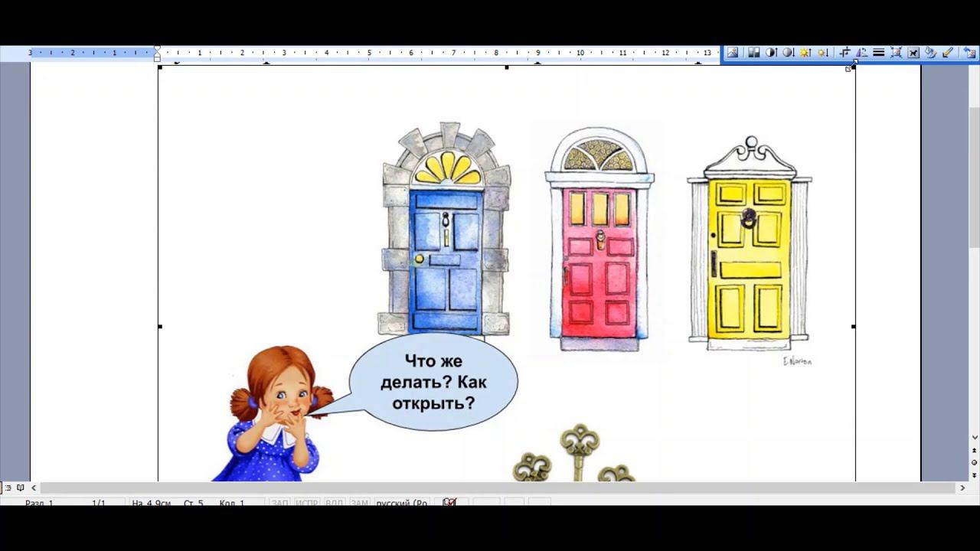Screen dimensions: 980x551
Task: Click the first-line indent marker on ruler
Action: (157, 49)
